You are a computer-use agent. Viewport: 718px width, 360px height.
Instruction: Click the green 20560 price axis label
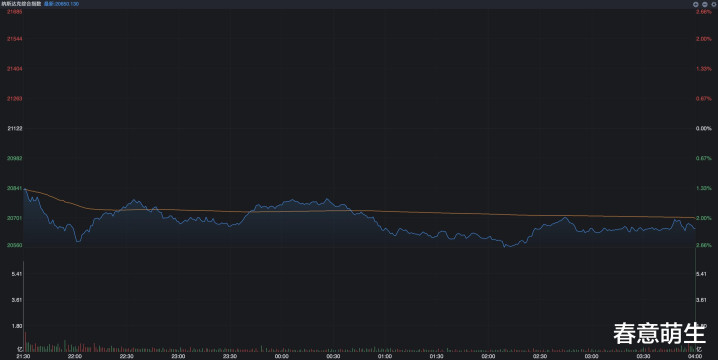(x=15, y=245)
